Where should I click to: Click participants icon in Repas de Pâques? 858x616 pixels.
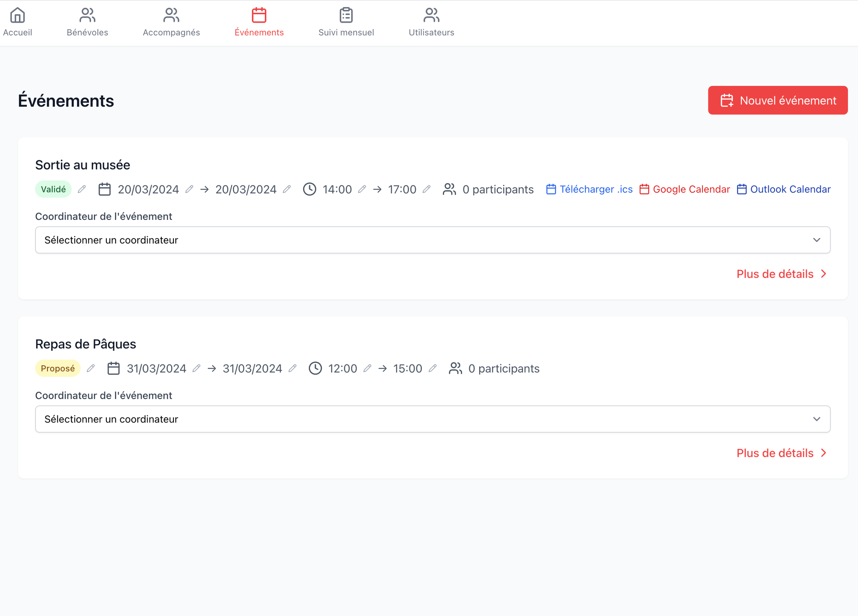coord(455,369)
